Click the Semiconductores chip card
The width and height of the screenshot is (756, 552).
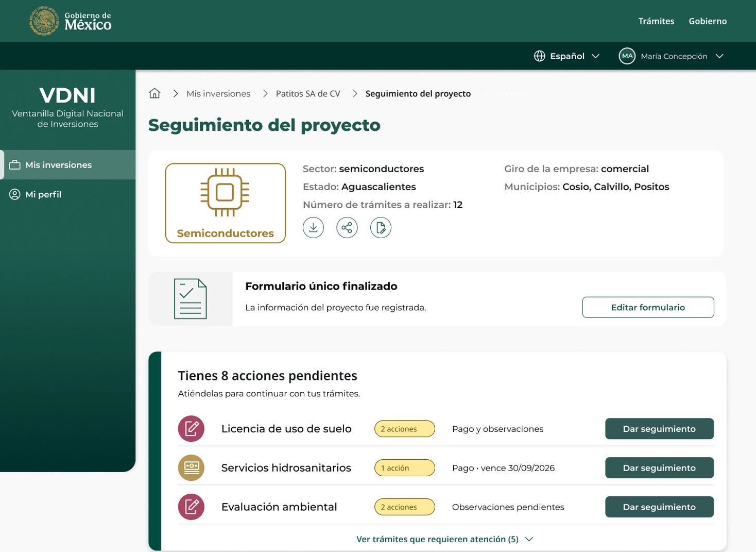coord(226,203)
